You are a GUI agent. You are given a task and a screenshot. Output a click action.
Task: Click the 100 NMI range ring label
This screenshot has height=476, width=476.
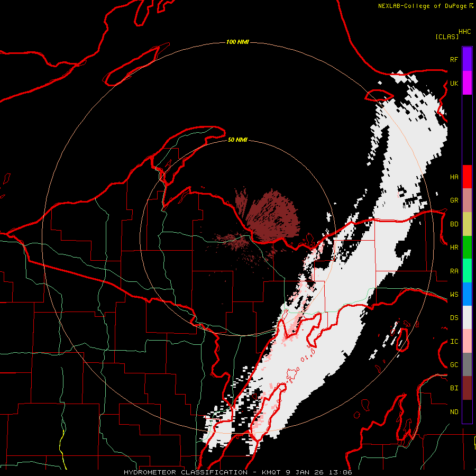coord(237,42)
